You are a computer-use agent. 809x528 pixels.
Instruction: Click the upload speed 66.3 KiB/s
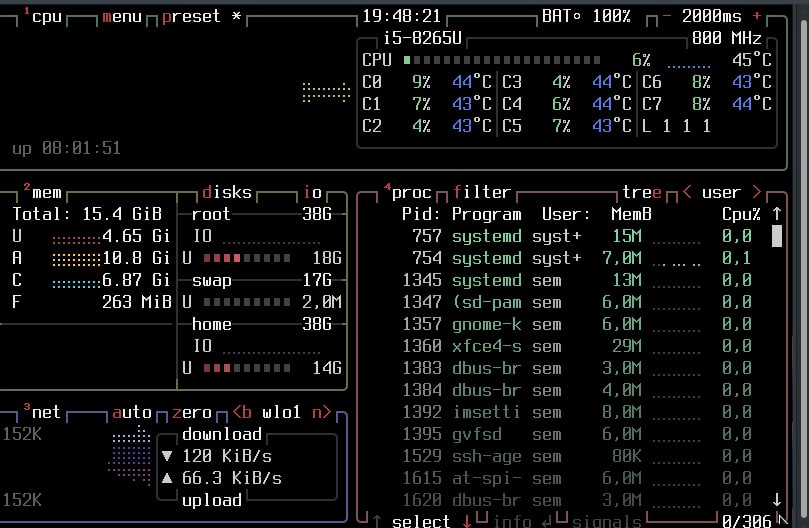232,478
